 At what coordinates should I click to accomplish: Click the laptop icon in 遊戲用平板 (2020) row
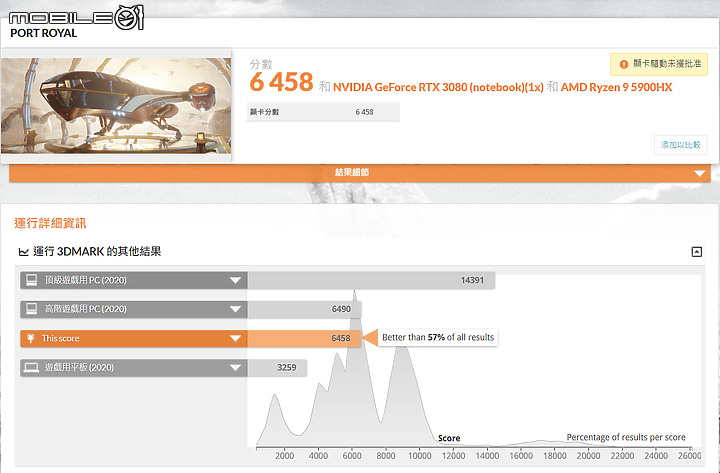click(31, 367)
